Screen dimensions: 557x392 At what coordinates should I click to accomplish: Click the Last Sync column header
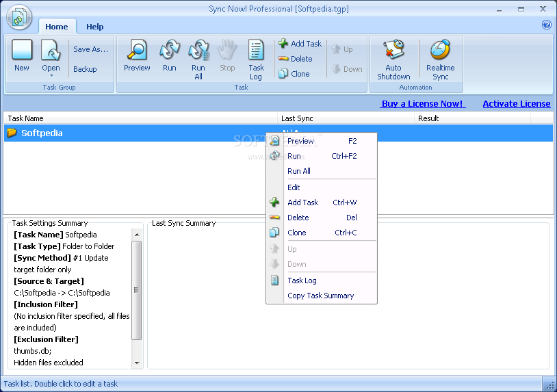346,118
